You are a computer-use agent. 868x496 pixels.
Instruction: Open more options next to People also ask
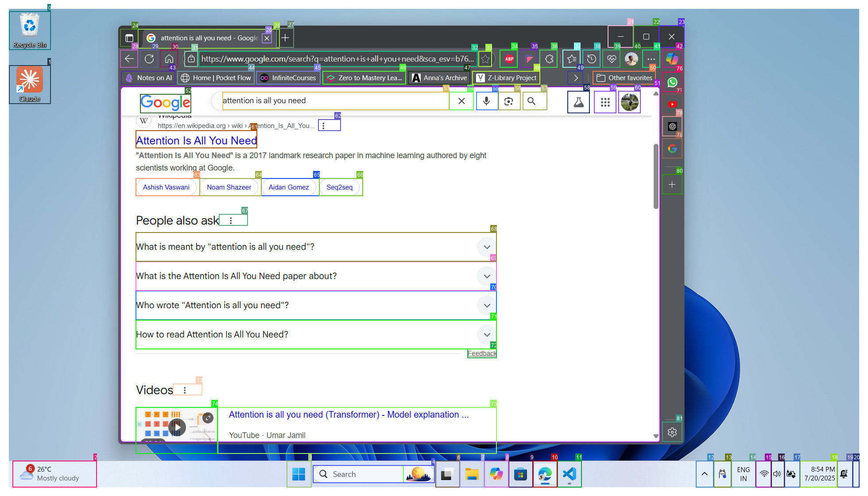coord(231,220)
